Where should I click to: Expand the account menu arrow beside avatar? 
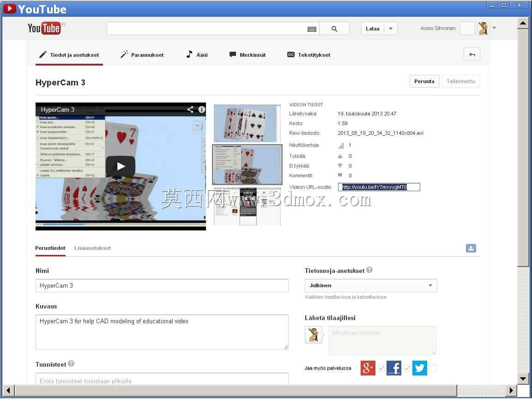pyautogui.click(x=494, y=28)
